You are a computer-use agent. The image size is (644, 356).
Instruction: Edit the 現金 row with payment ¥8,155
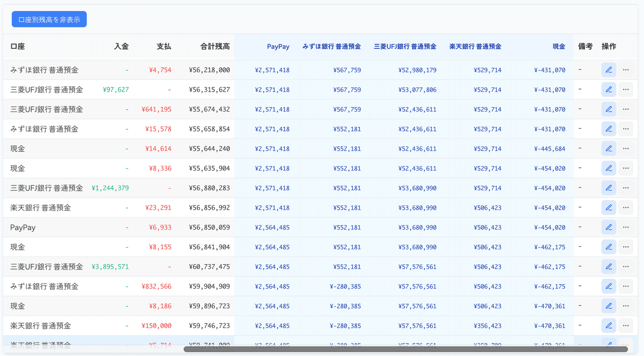(x=609, y=247)
